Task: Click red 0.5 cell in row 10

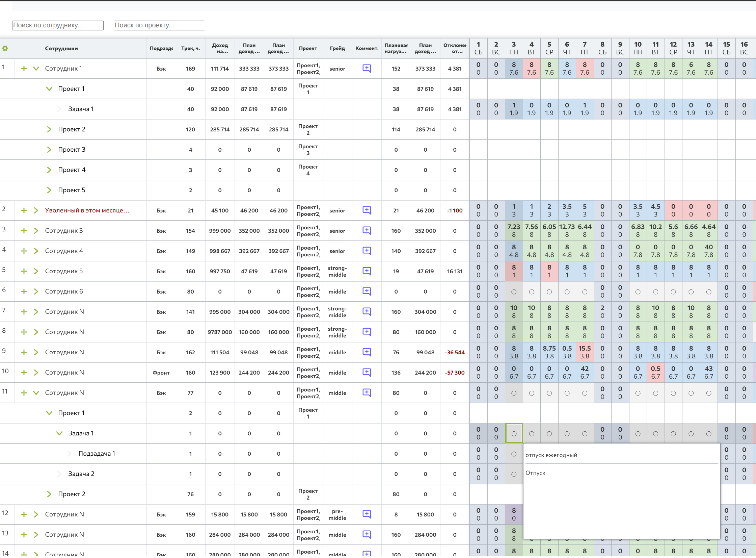Action: [655, 373]
